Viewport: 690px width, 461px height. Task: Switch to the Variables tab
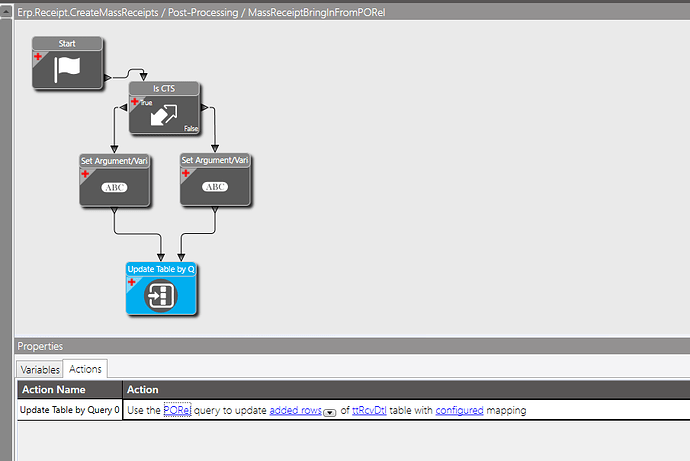coord(40,370)
